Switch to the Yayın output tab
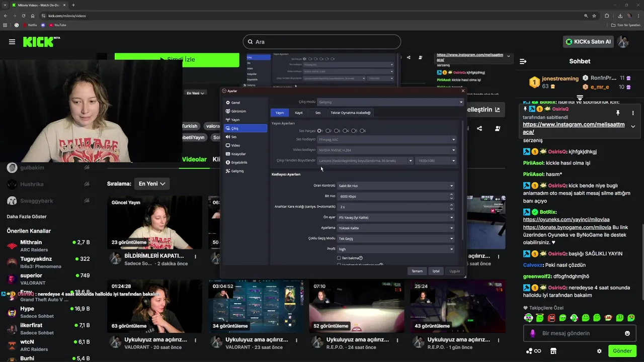 point(280,113)
